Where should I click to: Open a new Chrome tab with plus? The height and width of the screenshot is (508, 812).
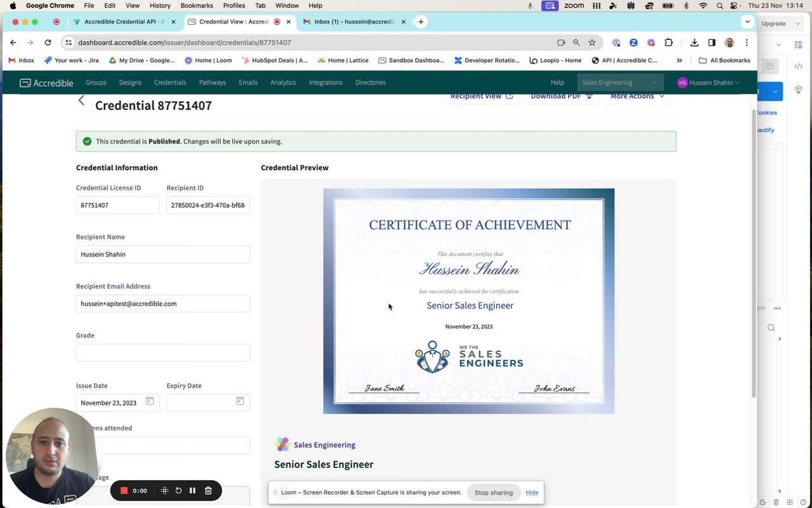(421, 22)
